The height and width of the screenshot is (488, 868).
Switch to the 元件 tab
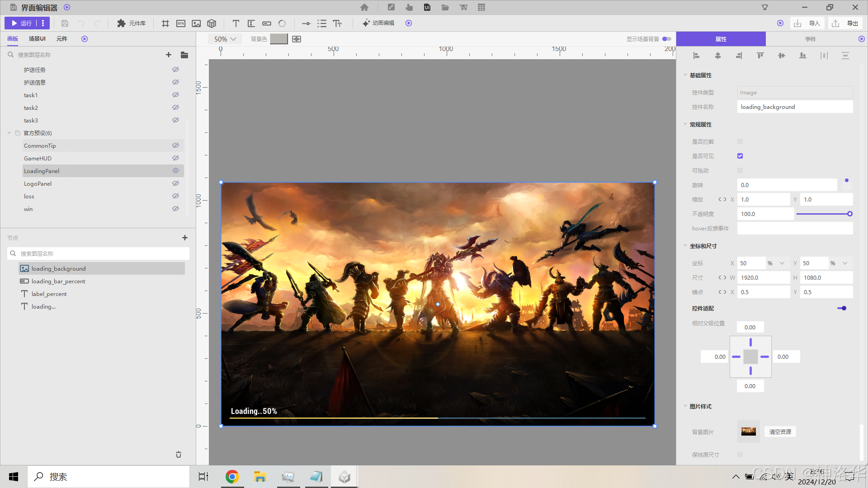pos(61,39)
